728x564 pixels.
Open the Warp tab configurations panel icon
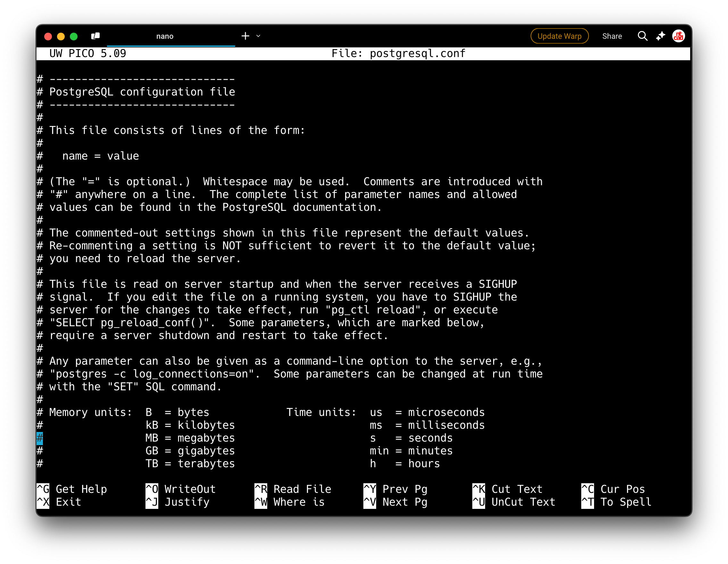95,36
